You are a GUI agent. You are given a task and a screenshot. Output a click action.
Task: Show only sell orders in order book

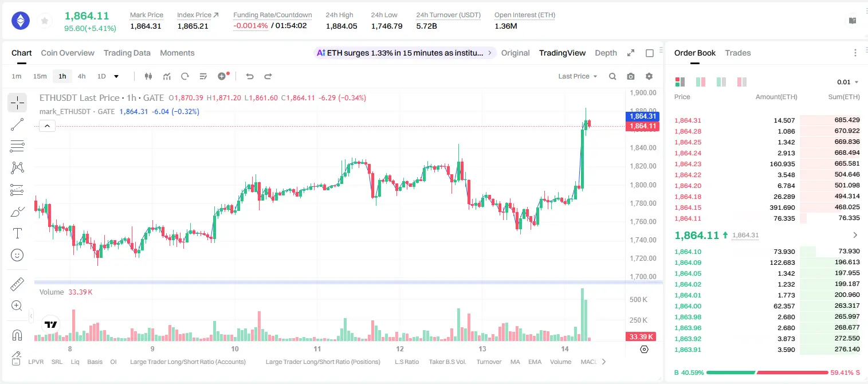742,82
